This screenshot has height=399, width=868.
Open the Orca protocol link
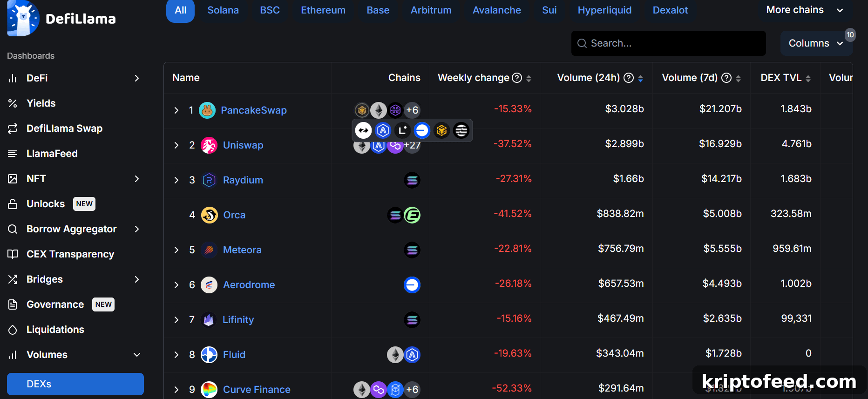tap(234, 215)
